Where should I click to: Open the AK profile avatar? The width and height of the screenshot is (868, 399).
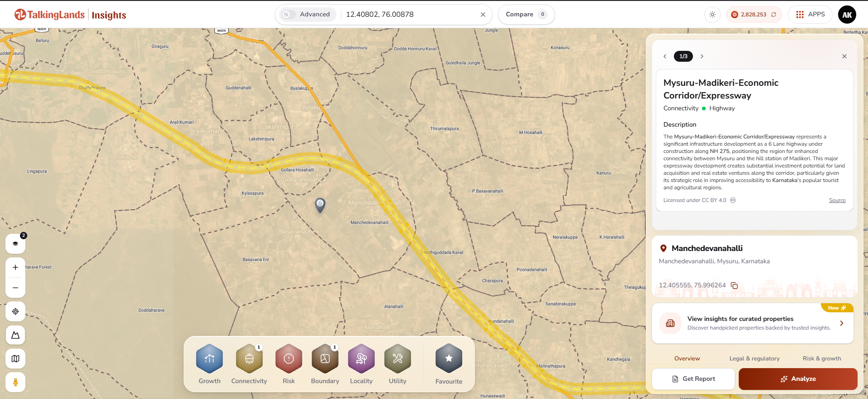coord(847,15)
